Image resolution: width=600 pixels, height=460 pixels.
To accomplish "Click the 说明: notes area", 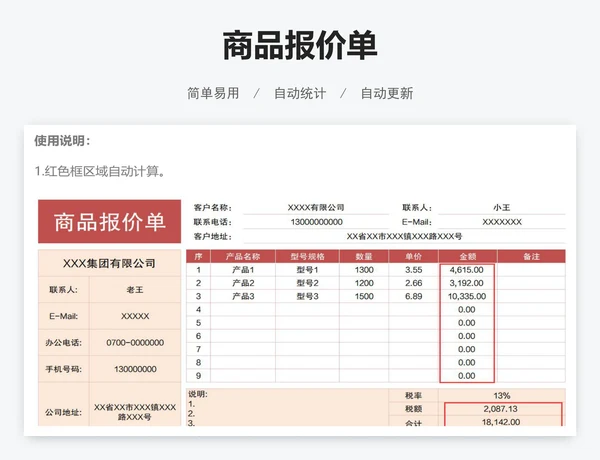I will pyautogui.click(x=287, y=408).
